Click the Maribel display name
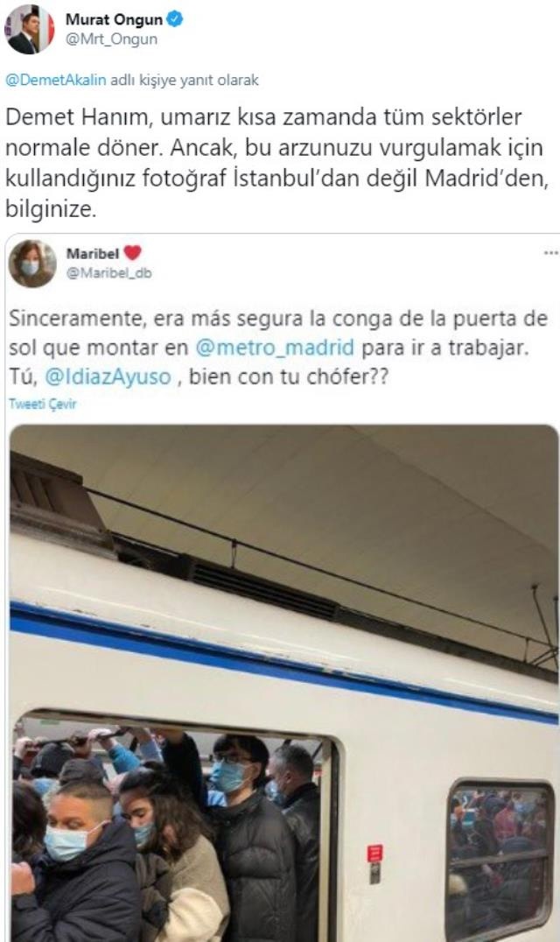Screen dimensions: 560x942 (93, 254)
